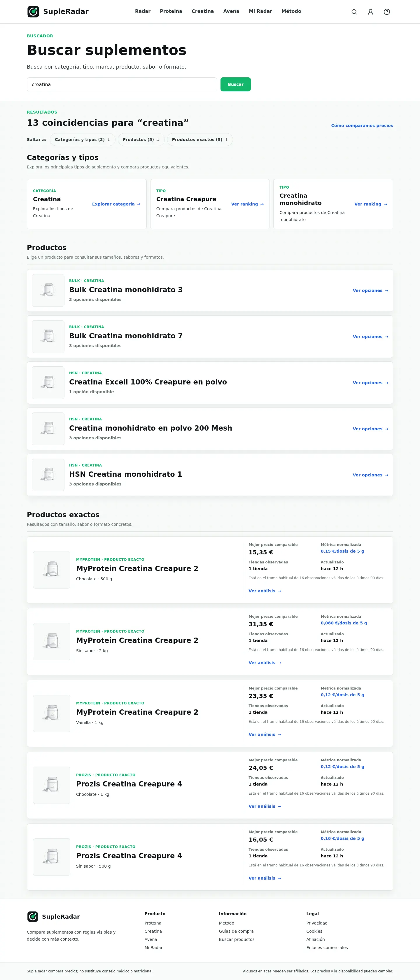This screenshot has height=980, width=420.
Task: Open Método in the top navigation
Action: coord(291,11)
